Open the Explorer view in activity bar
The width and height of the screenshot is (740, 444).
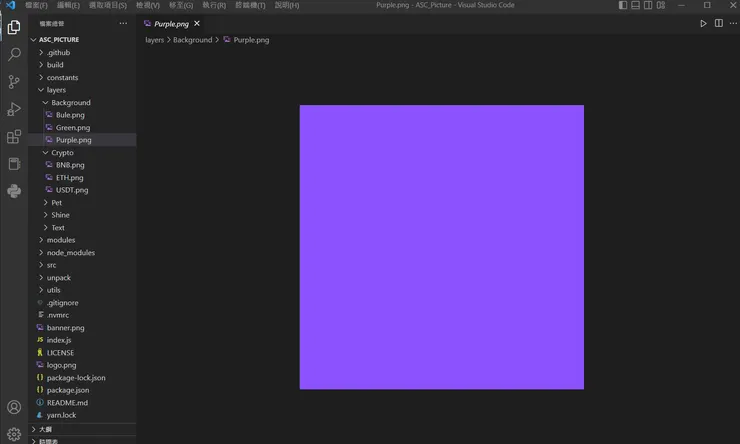tap(14, 27)
